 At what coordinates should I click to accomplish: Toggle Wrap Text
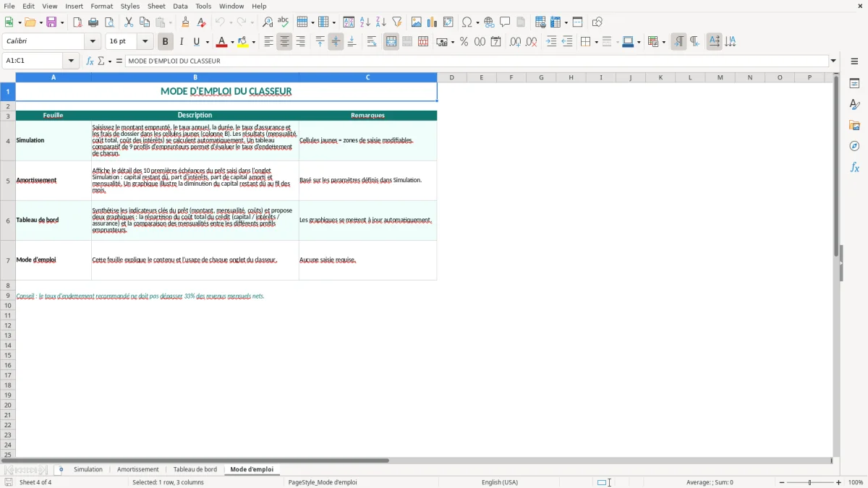click(372, 42)
